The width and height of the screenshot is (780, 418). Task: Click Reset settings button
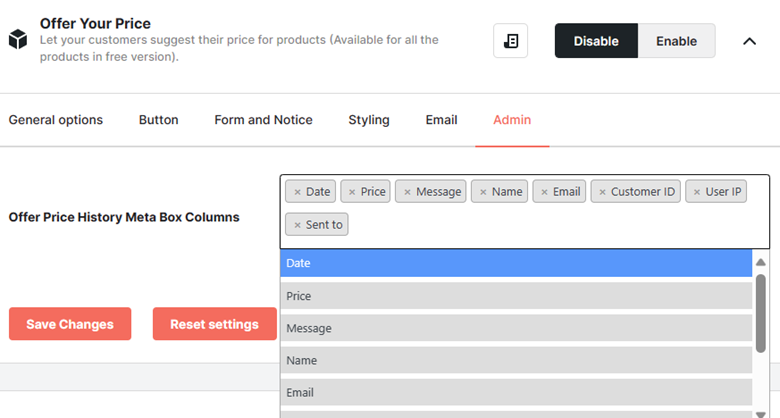click(214, 324)
